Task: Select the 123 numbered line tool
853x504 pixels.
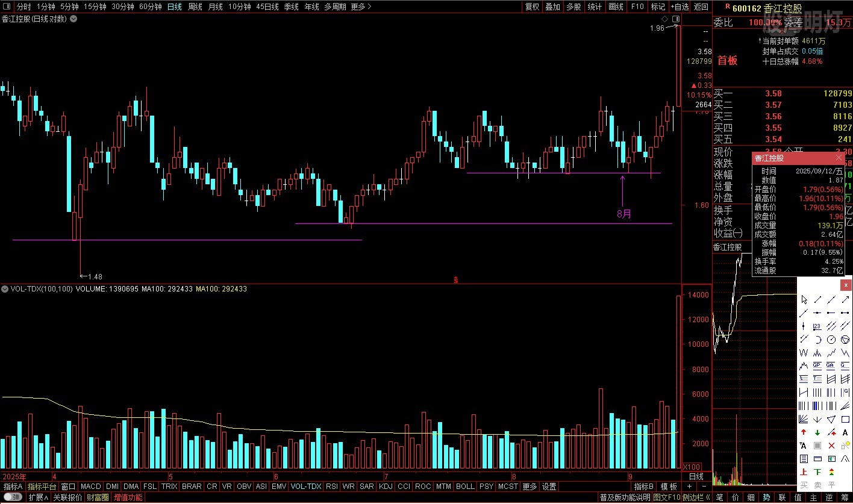Action: pyautogui.click(x=817, y=326)
